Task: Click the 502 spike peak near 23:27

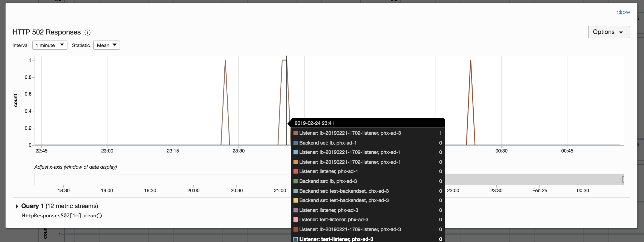Action: click(225, 60)
